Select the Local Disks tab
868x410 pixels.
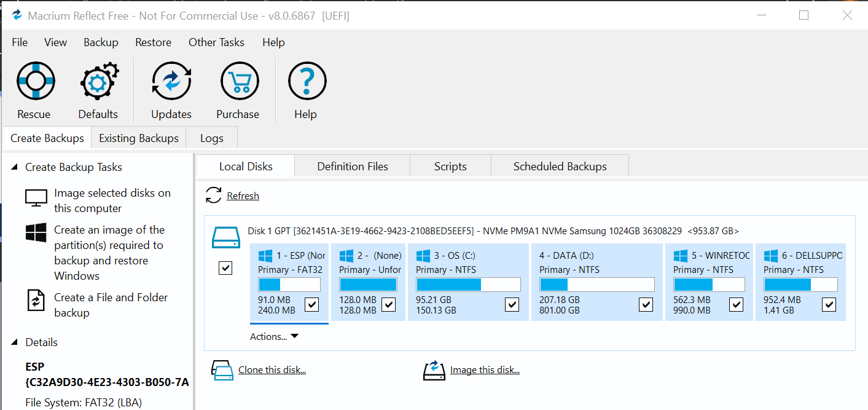[246, 167]
